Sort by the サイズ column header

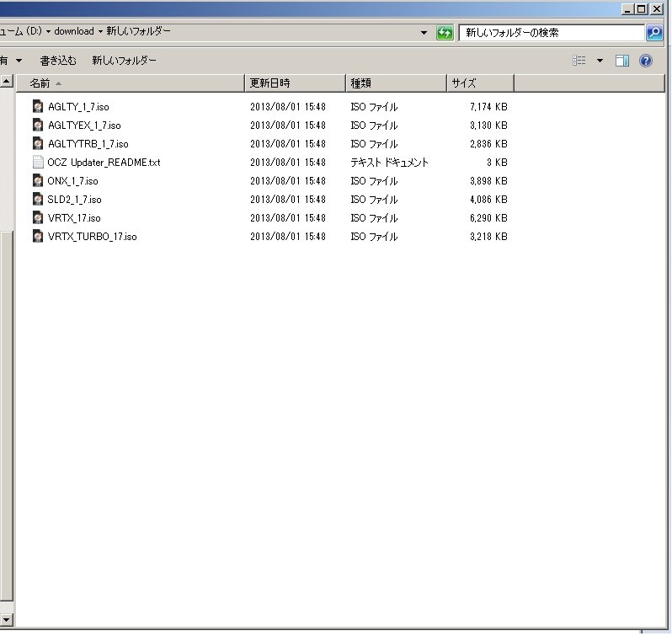(x=481, y=83)
